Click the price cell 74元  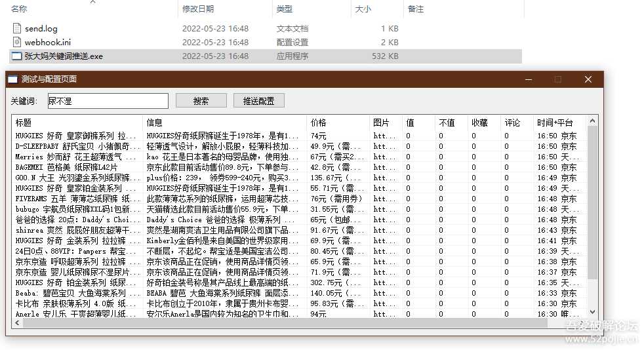pos(318,136)
